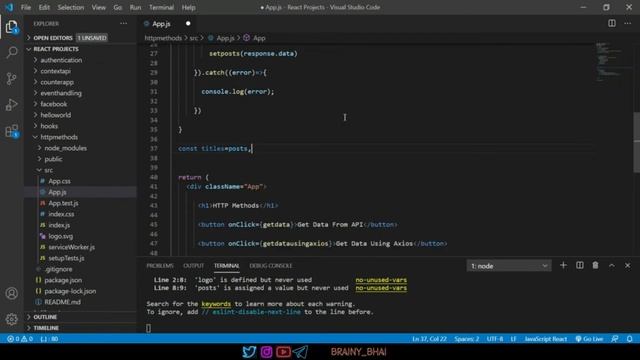The height and width of the screenshot is (360, 640).
Task: Click 'Spaces: 2' indentation in status bar
Action: click(x=467, y=339)
